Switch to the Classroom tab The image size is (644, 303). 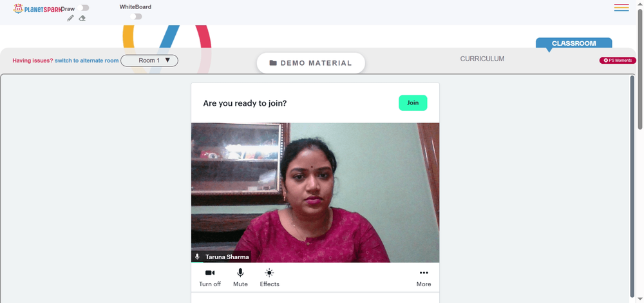click(x=574, y=43)
